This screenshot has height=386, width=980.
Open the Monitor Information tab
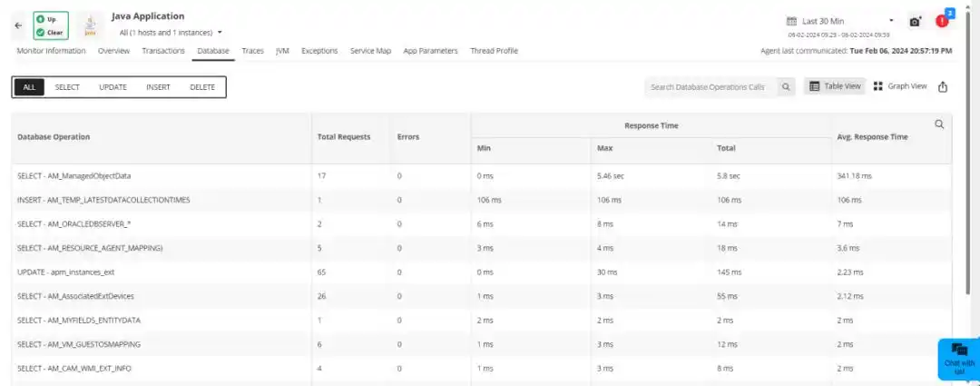[x=51, y=51]
